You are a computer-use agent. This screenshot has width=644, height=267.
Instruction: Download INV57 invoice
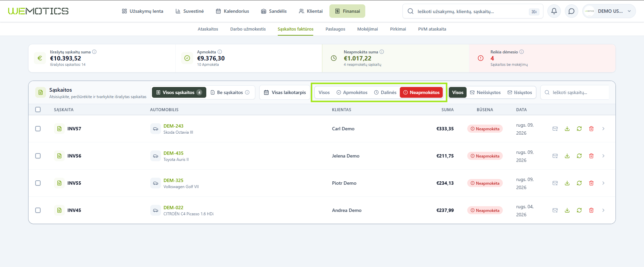pyautogui.click(x=567, y=129)
